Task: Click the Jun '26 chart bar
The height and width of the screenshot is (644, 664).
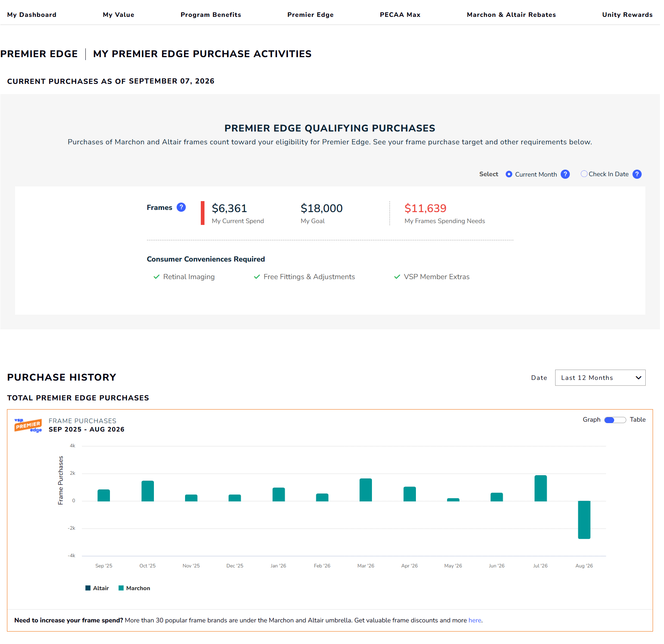Action: pos(497,497)
